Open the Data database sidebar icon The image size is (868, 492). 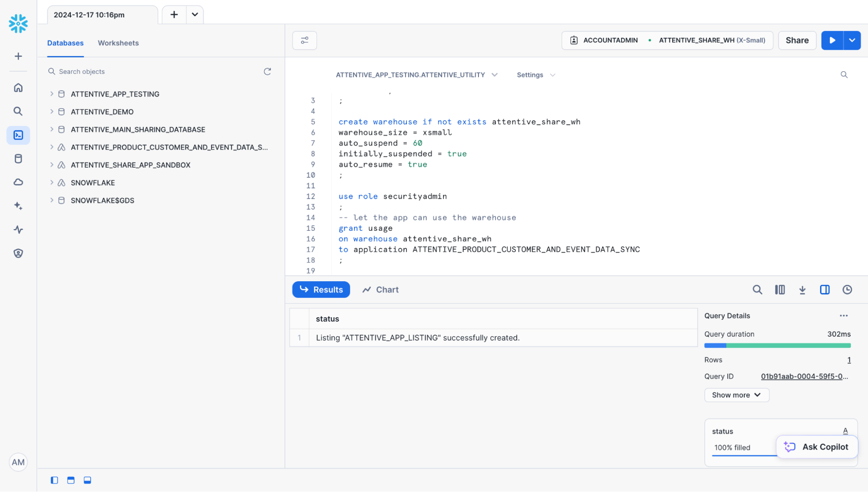click(x=18, y=159)
